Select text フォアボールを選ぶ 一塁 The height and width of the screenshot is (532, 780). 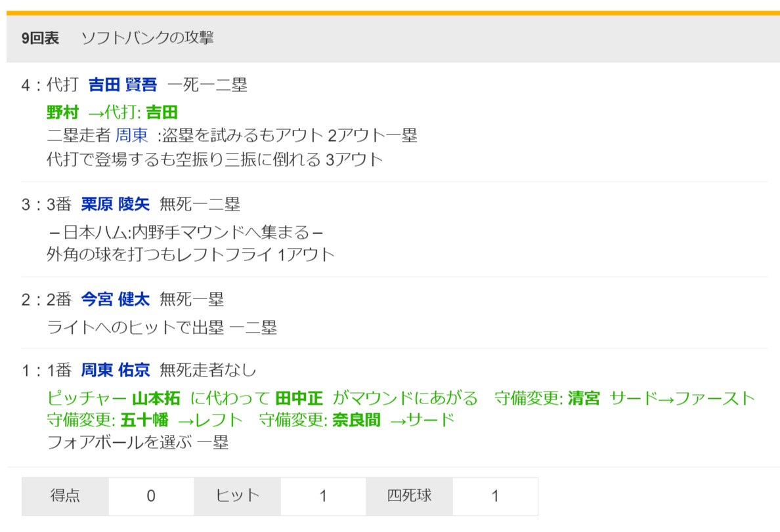(138, 442)
